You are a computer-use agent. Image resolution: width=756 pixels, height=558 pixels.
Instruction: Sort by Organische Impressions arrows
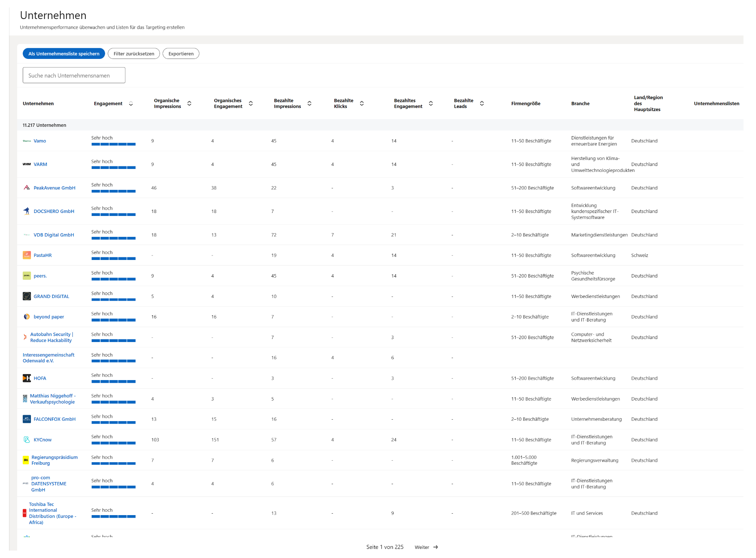point(189,104)
